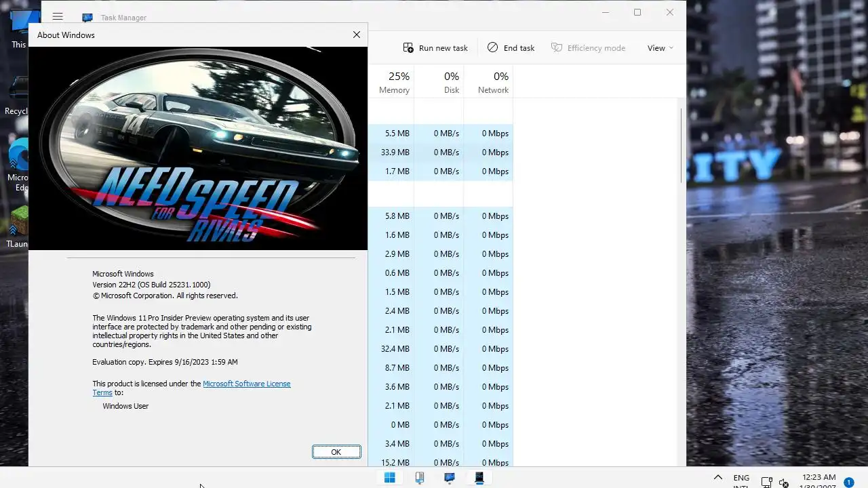Click the second taskbar app icon beside Start
The width and height of the screenshot is (868, 488).
coord(420,478)
